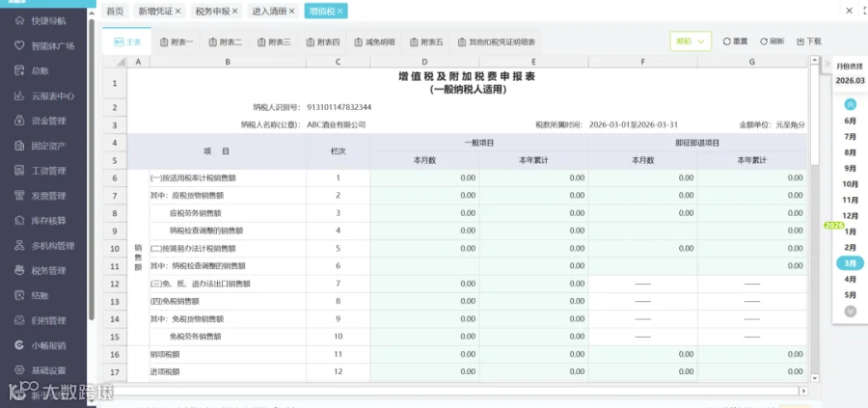Viewport: 868px width, 408px height.
Task: Select highlighted month 3月
Action: [851, 263]
